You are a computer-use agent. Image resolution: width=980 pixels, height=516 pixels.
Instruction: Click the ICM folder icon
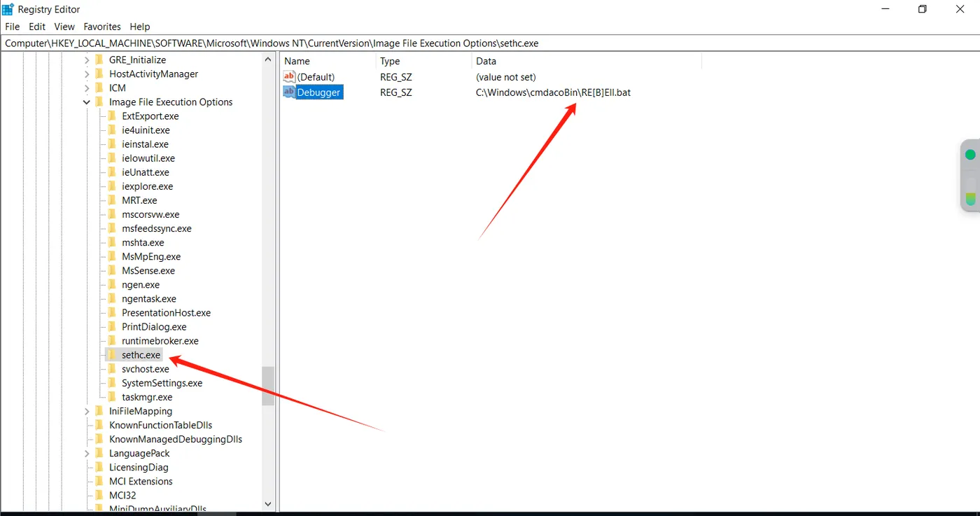tap(99, 88)
